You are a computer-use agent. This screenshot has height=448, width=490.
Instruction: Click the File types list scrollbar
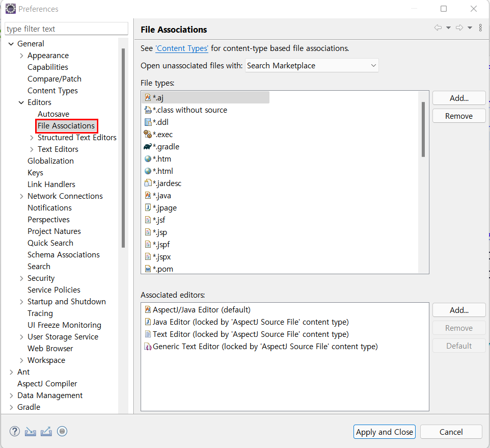423,129
